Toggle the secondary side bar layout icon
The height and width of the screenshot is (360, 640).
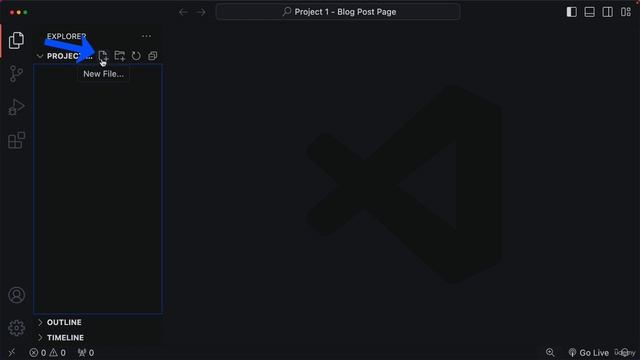click(x=607, y=12)
